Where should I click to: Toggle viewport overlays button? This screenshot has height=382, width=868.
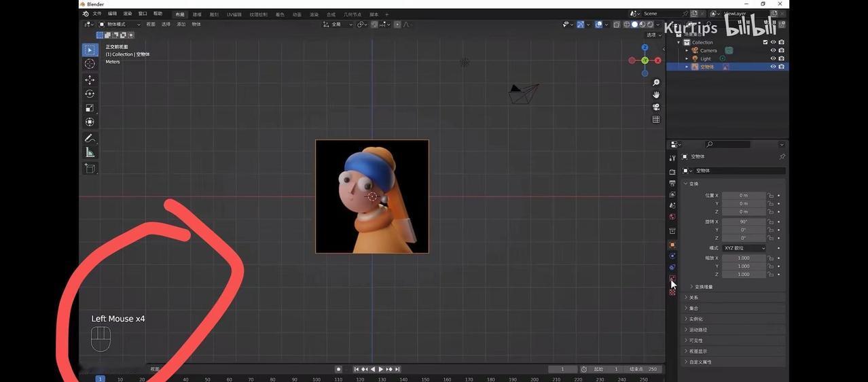(598, 24)
